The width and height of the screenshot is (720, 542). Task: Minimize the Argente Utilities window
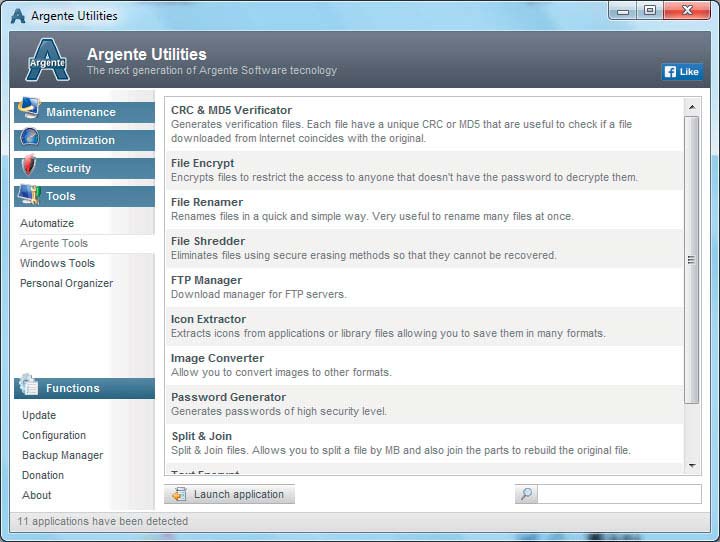pyautogui.click(x=623, y=11)
